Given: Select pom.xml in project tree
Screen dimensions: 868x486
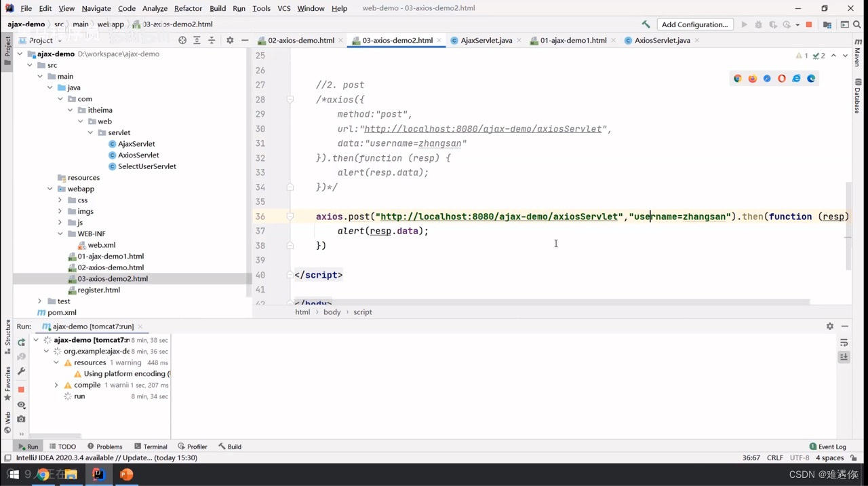Looking at the screenshot, I should (x=61, y=313).
